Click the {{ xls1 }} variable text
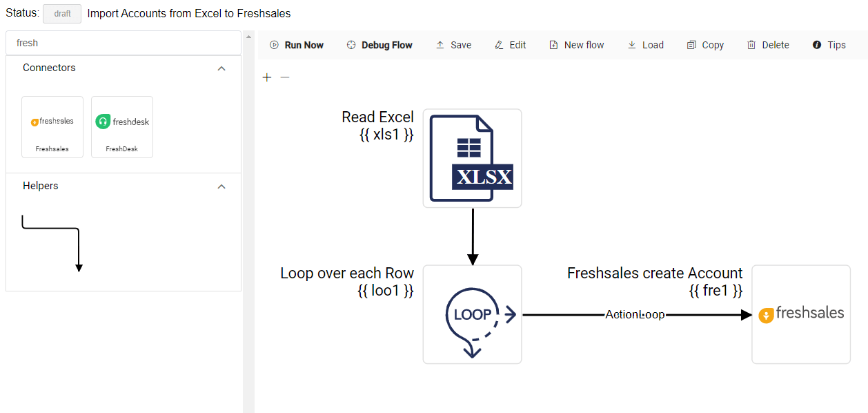The width and height of the screenshot is (868, 413). click(x=387, y=135)
